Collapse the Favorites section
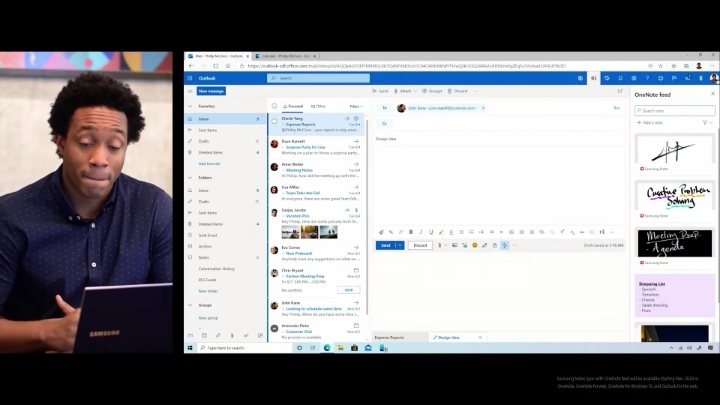 click(x=190, y=106)
